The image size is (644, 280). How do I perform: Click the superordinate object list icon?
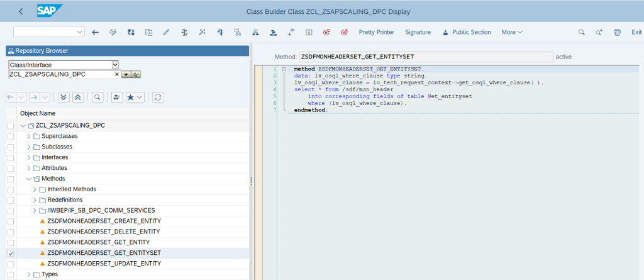click(x=116, y=97)
